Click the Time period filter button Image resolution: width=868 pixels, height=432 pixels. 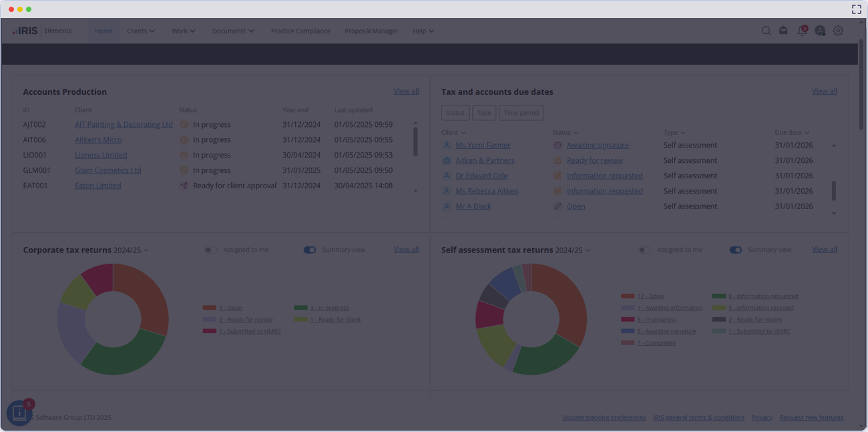coord(521,113)
